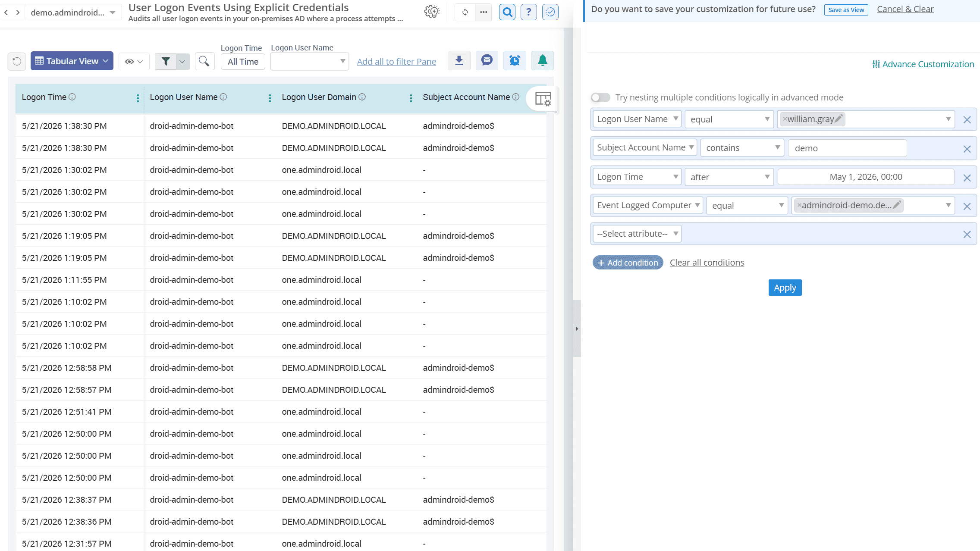980x551 pixels.
Task: Edit the admindroid-demo computer value pencil
Action: [897, 205]
